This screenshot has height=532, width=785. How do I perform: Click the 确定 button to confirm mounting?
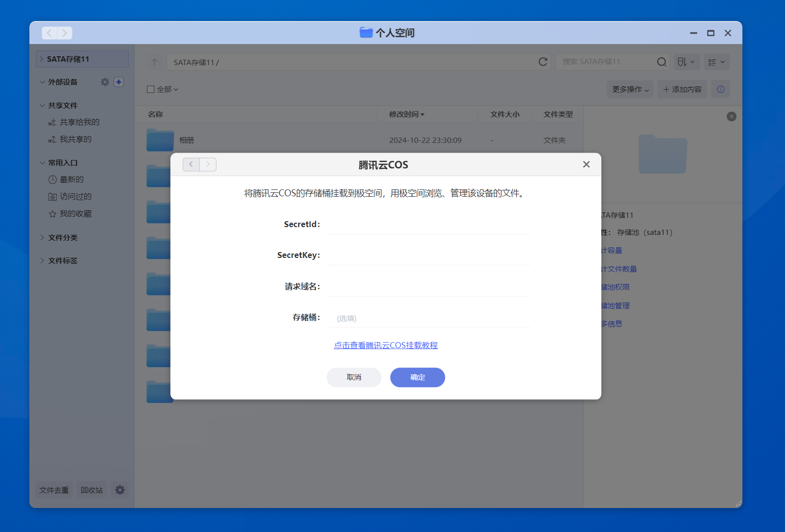[417, 377]
